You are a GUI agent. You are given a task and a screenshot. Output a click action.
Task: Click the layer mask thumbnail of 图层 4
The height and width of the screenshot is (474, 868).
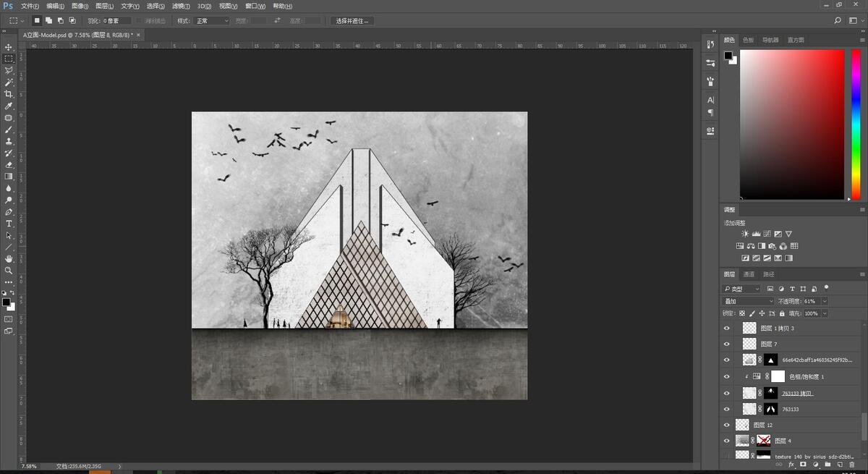pyautogui.click(x=762, y=440)
